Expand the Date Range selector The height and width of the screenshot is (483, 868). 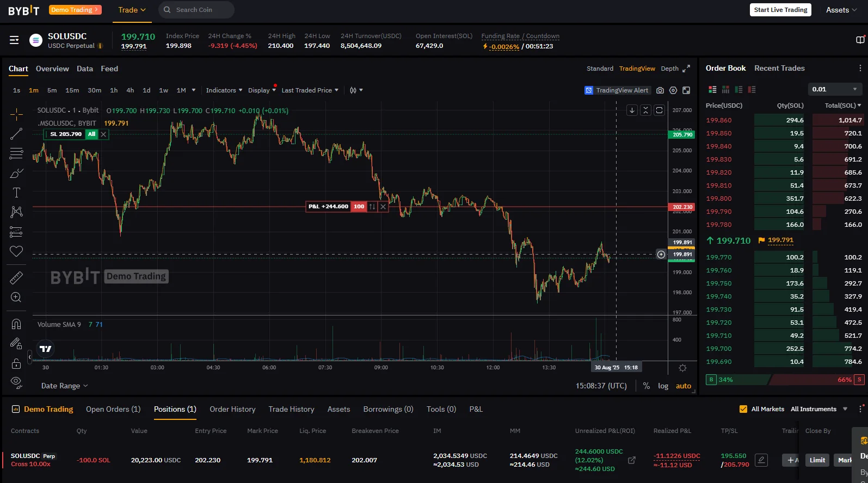(65, 386)
